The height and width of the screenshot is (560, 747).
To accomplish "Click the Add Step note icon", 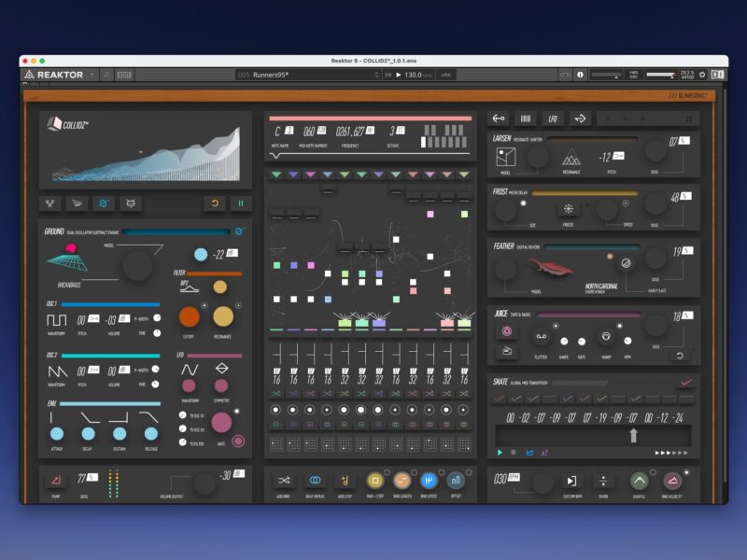I will pyautogui.click(x=344, y=480).
